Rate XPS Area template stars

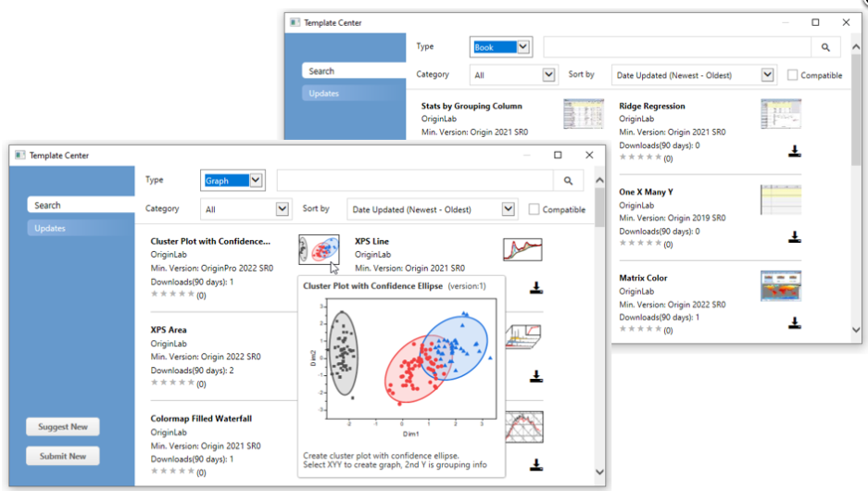click(172, 383)
